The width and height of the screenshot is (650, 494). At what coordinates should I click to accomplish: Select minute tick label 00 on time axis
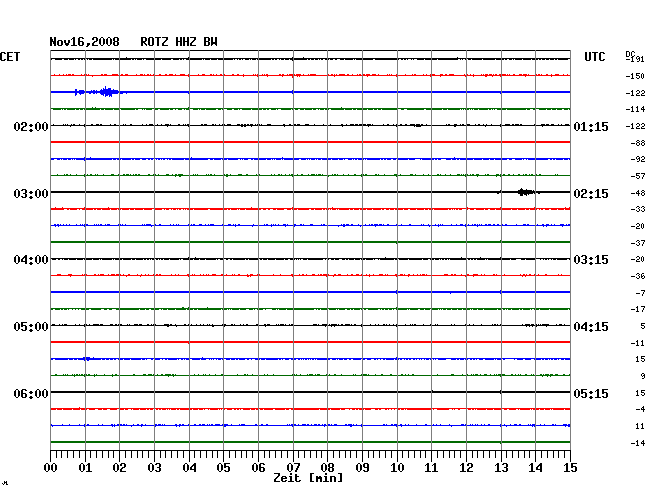(x=51, y=467)
